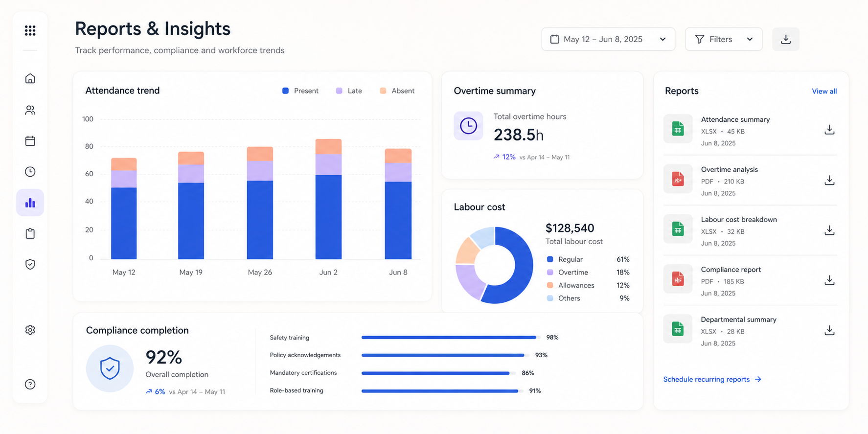Click the May 12 attendance bar
This screenshot has width=868, height=434.
tap(124, 208)
